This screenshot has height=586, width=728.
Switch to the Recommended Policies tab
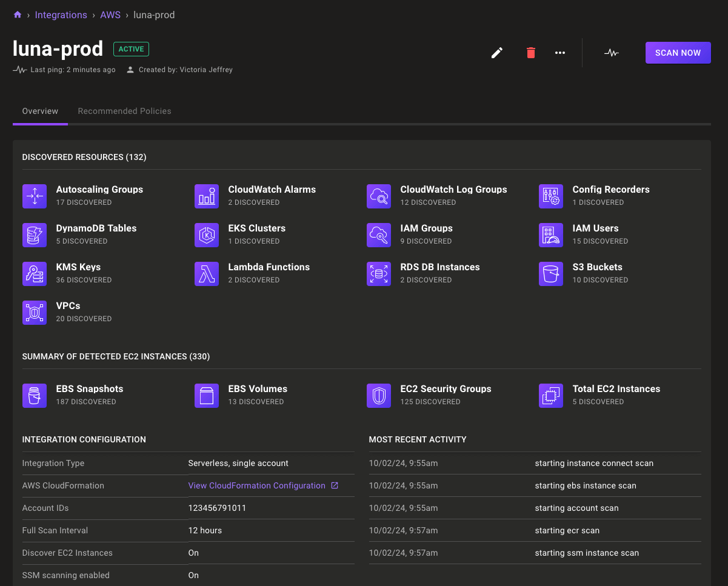point(124,111)
